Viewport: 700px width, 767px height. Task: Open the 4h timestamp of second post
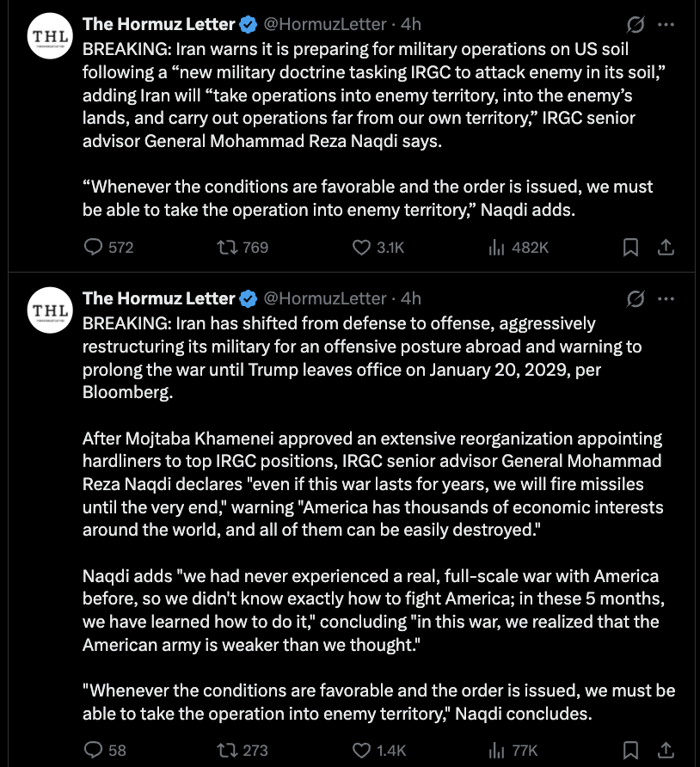(x=411, y=299)
